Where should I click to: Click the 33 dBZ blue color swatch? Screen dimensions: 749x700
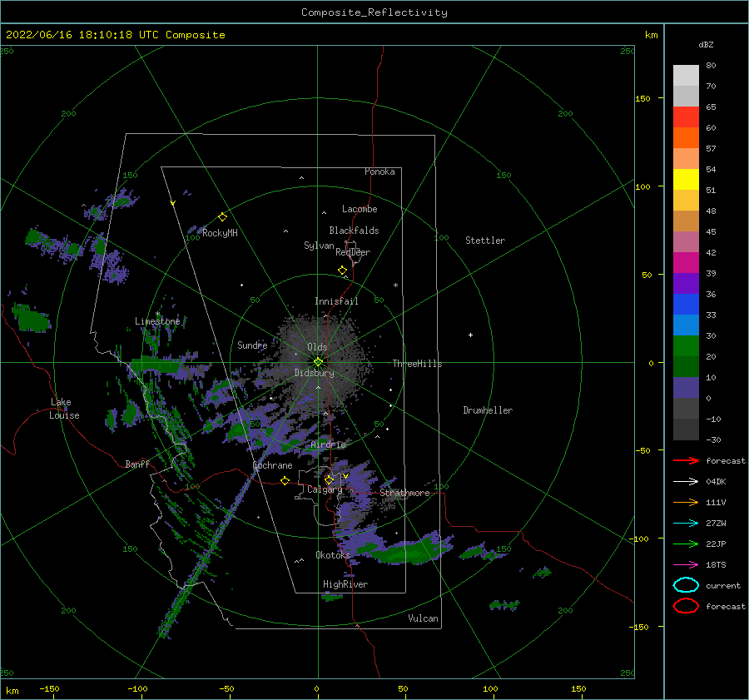pos(686,325)
